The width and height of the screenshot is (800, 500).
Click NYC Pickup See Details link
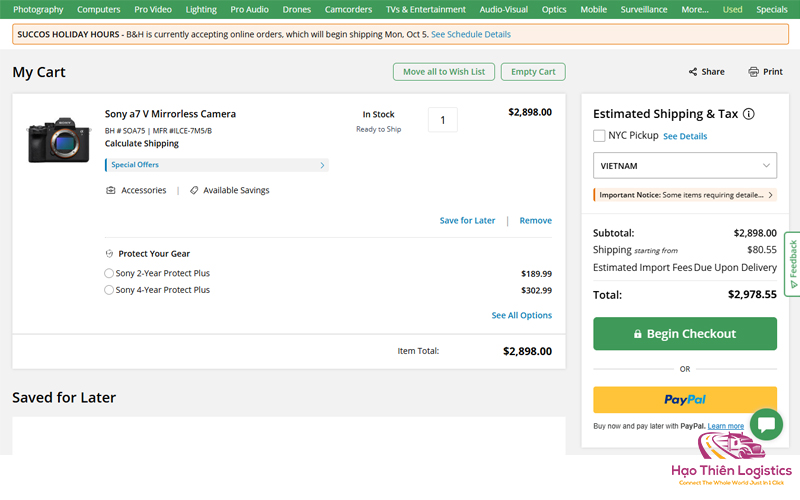[685, 136]
